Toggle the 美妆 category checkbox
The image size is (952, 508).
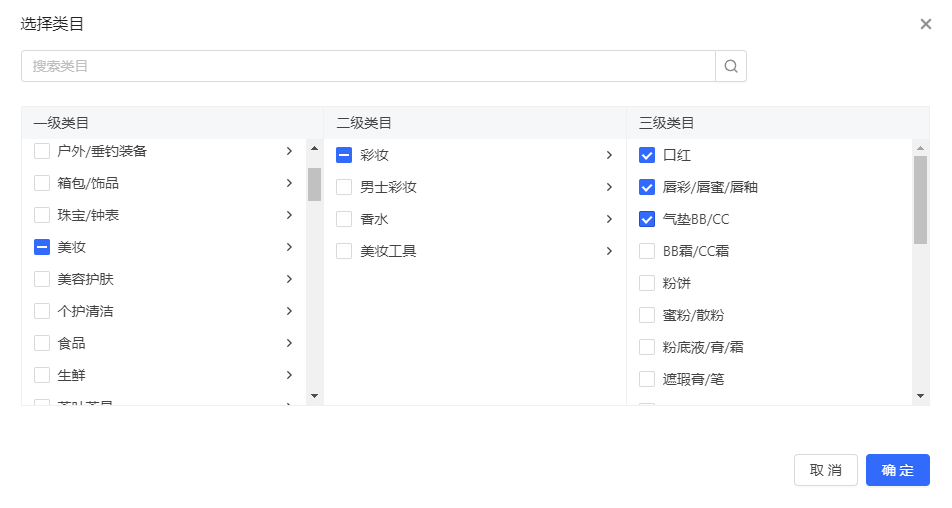42,247
